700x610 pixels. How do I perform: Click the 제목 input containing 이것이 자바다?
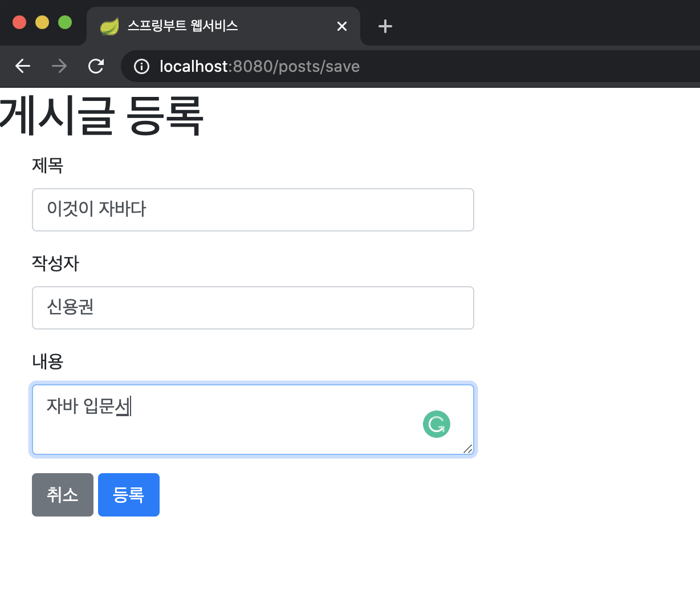[253, 210]
